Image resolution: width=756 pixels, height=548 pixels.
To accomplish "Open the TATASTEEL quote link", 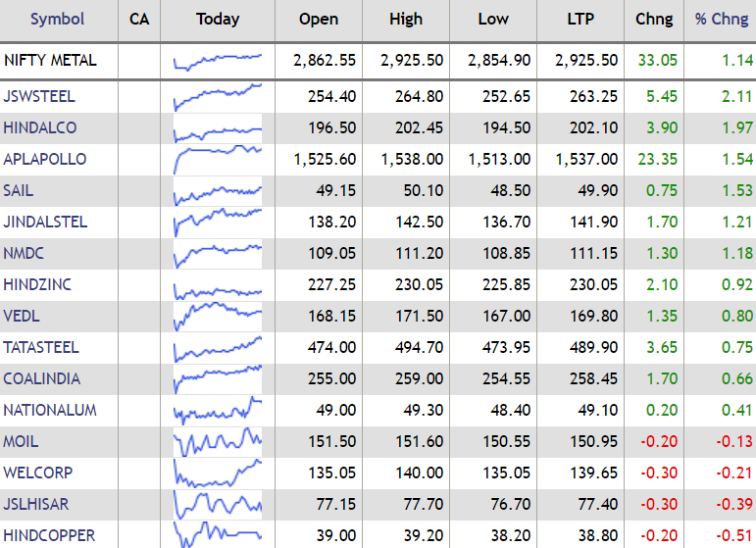I will pyautogui.click(x=41, y=347).
